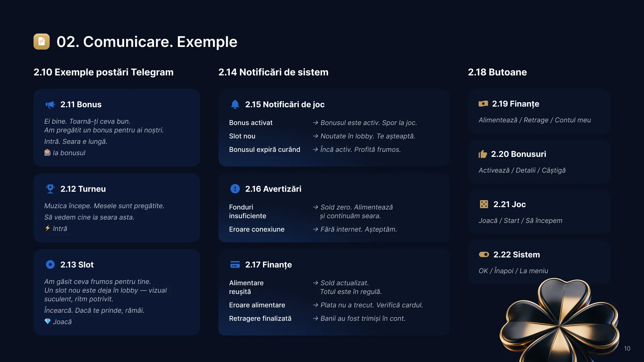The image size is (644, 362).
Task: Select the credit card icon beside 2.17 Finanțe
Action: (235, 265)
